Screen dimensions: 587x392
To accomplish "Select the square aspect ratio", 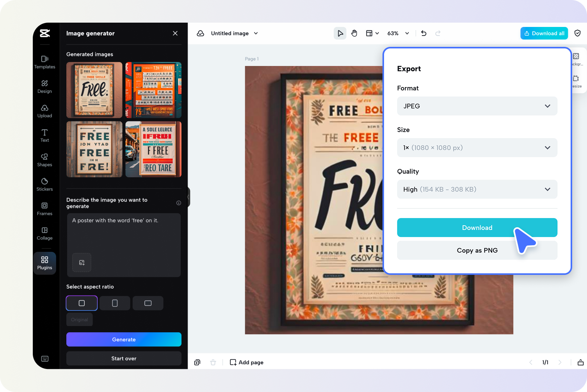I will [x=82, y=303].
